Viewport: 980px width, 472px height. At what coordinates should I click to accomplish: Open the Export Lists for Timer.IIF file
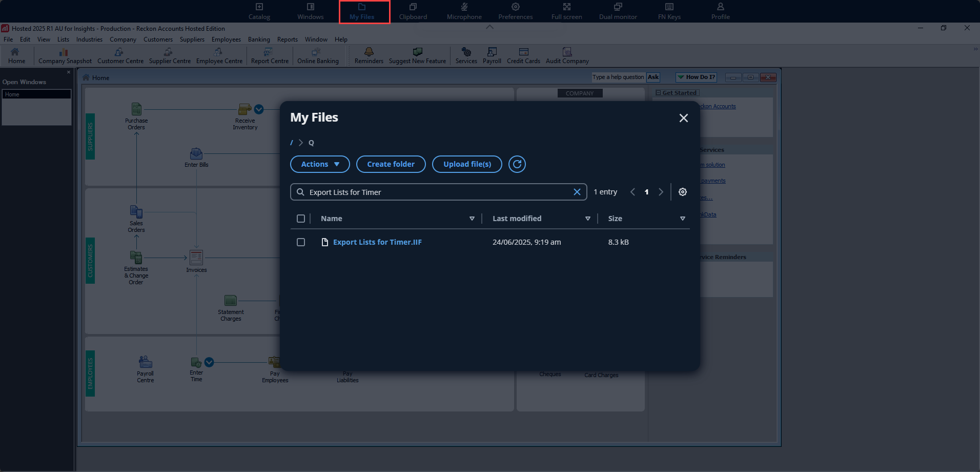click(377, 242)
